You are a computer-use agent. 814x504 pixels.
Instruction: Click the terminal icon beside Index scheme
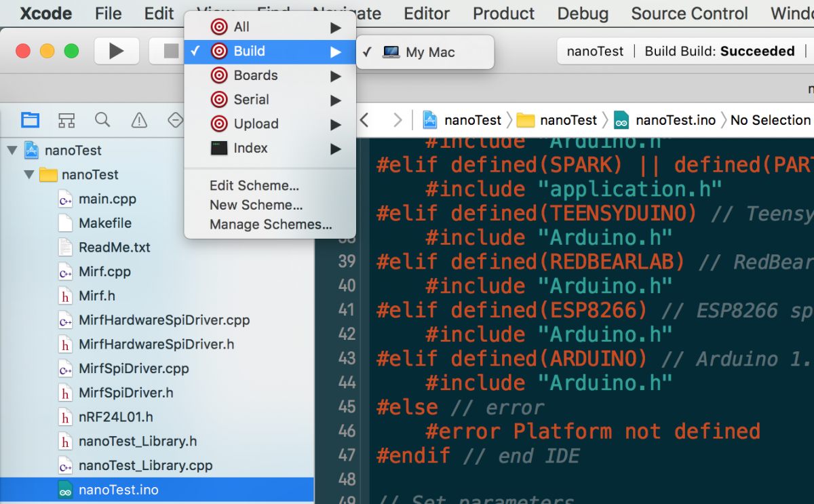click(219, 148)
